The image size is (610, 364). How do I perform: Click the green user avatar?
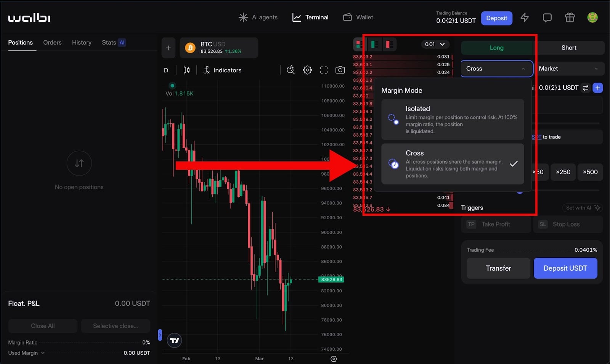(x=592, y=18)
